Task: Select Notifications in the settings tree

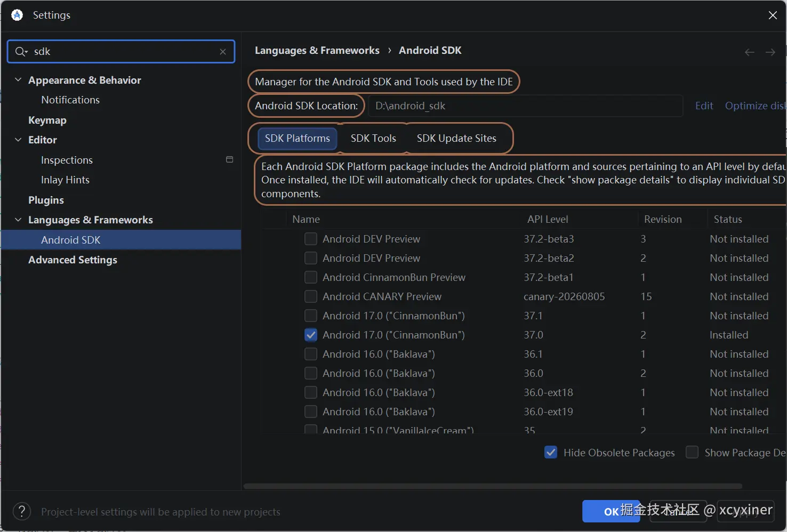Action: [x=70, y=100]
